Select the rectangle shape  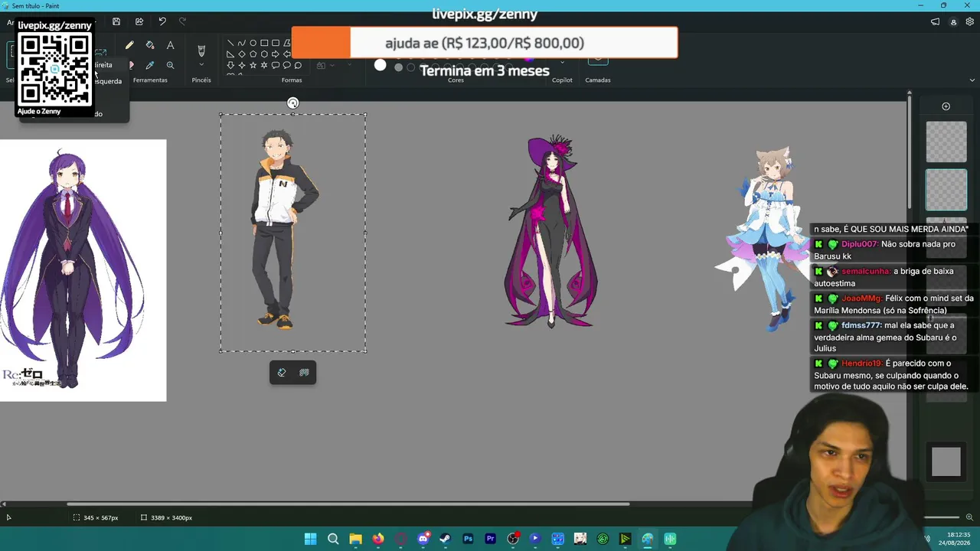coord(264,43)
